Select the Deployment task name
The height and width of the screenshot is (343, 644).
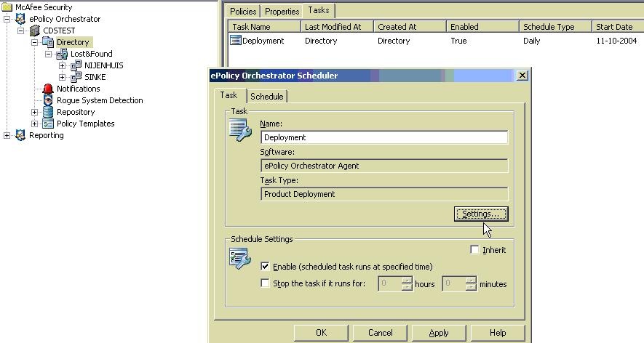[x=263, y=41]
